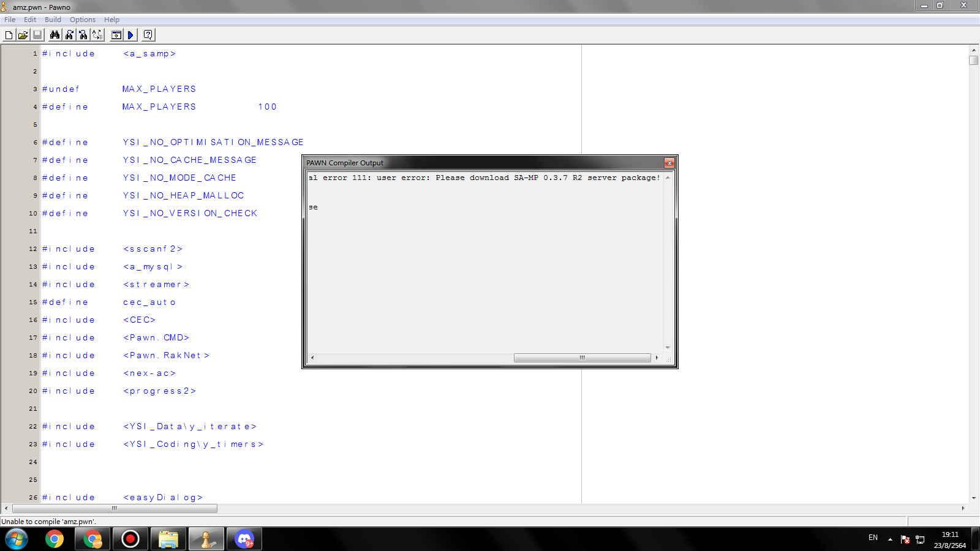Open the Help menu

tap(111, 20)
